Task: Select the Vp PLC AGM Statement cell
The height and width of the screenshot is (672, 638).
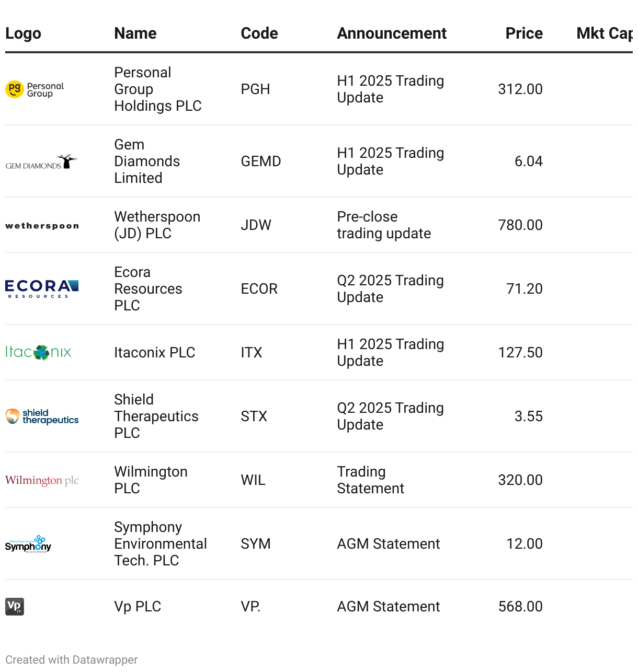Action: point(388,607)
